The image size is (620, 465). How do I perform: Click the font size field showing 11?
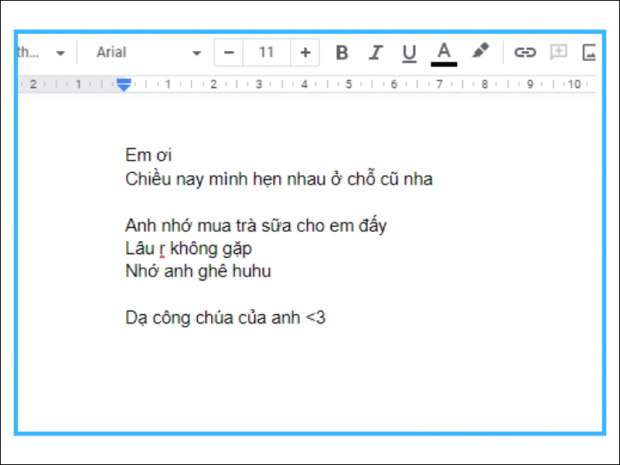tap(267, 52)
